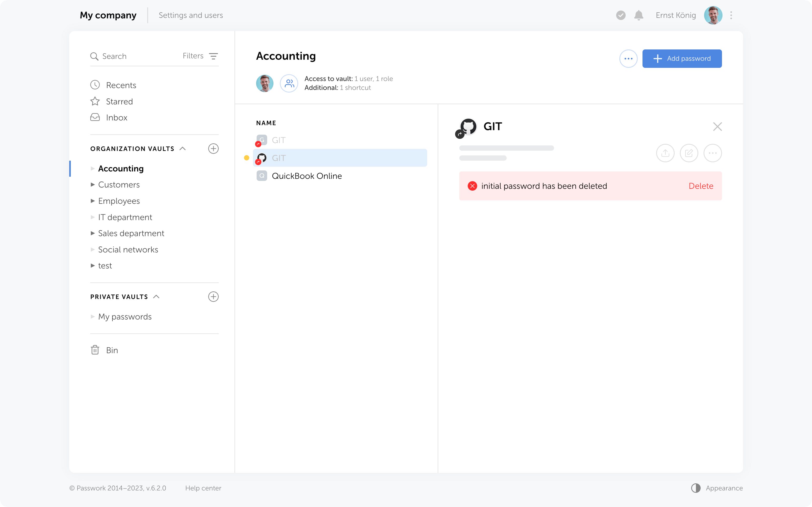
Task: Click the notification bell icon
Action: click(x=639, y=16)
